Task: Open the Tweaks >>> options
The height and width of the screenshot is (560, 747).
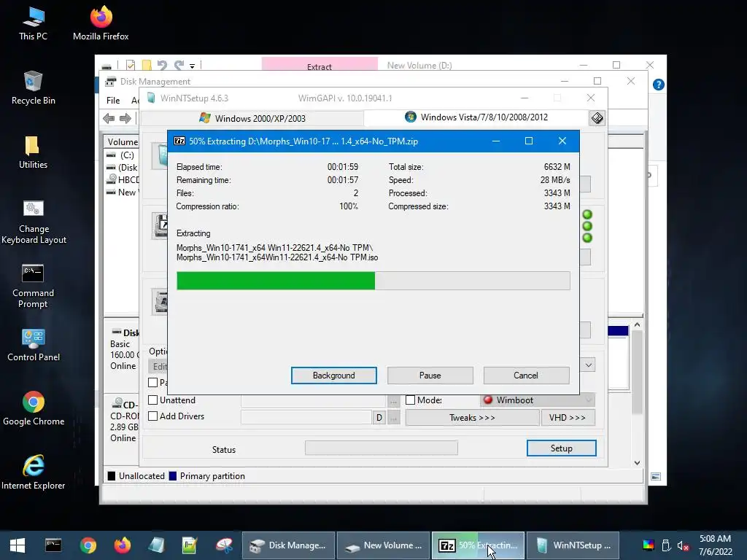Action: (472, 418)
